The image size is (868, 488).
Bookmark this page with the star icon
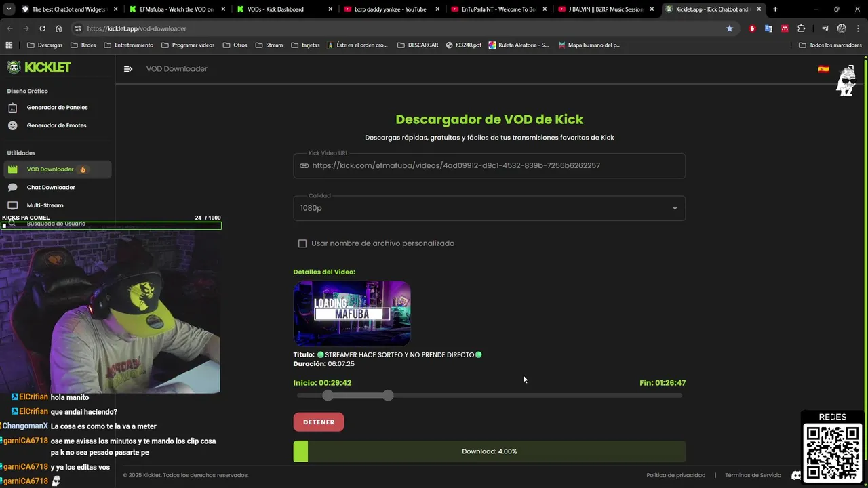730,28
